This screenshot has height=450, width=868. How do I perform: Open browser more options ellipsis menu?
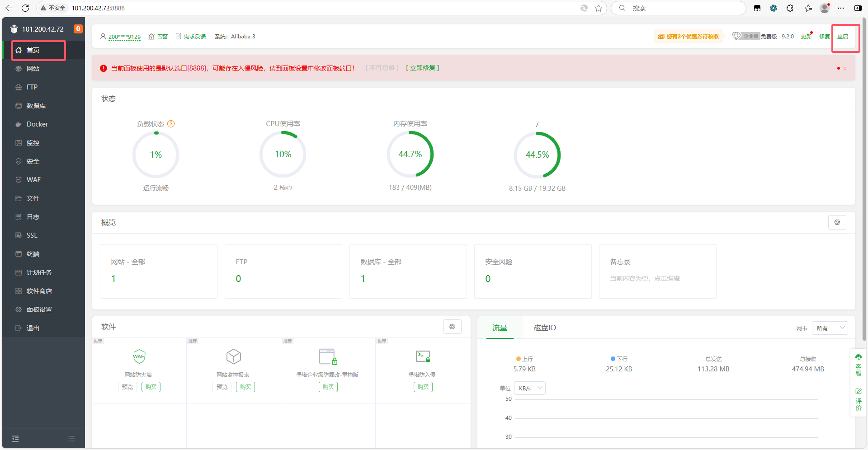(841, 8)
